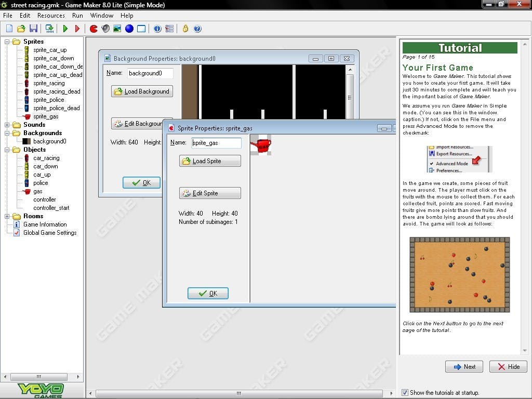
Task: Expand the Rooms folder
Action: point(7,216)
